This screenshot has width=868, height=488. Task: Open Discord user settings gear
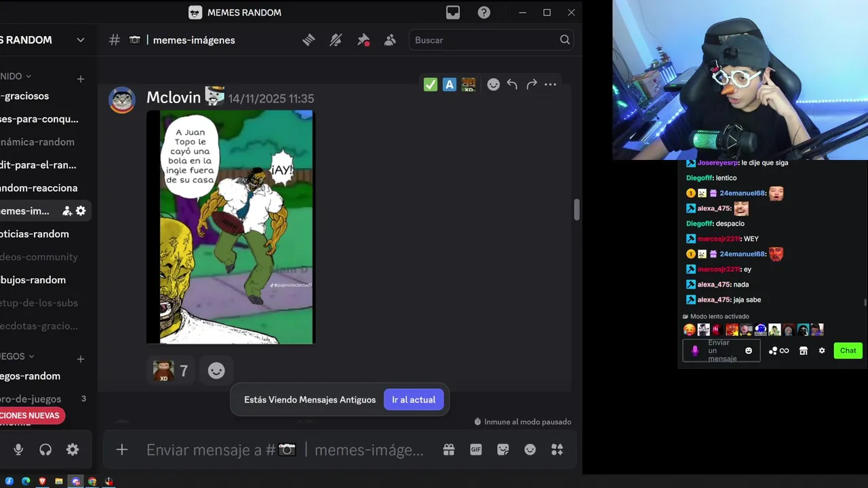pyautogui.click(x=73, y=449)
